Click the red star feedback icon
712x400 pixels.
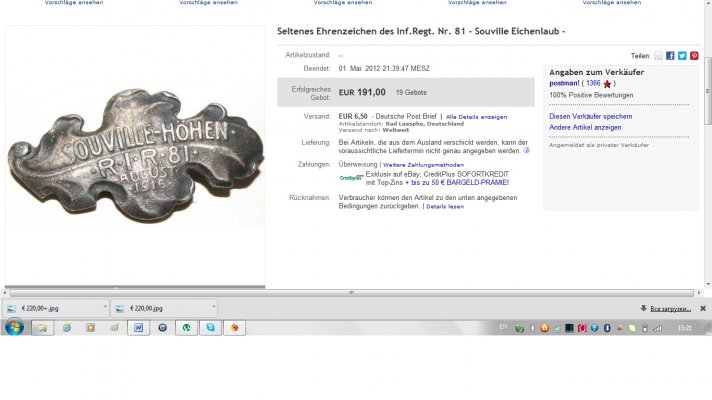pos(607,84)
